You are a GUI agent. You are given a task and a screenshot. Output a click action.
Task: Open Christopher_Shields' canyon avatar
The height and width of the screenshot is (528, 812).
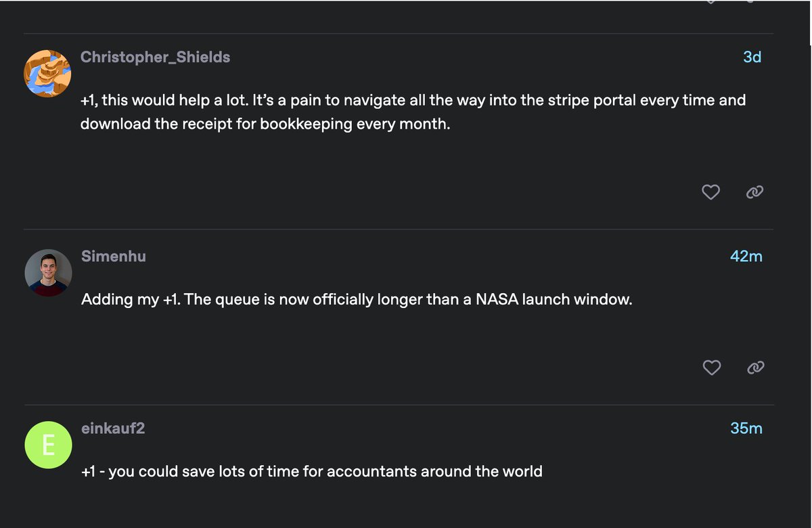[x=47, y=73]
